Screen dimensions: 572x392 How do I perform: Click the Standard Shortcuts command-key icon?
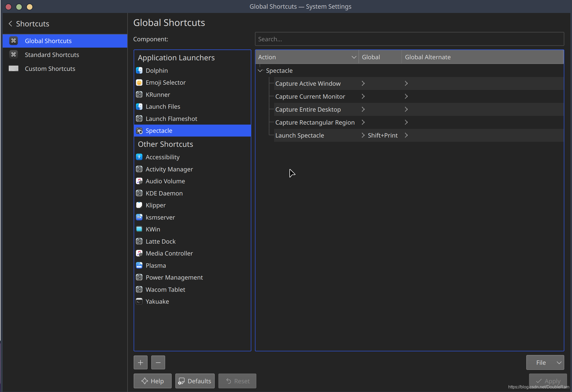[x=13, y=54]
